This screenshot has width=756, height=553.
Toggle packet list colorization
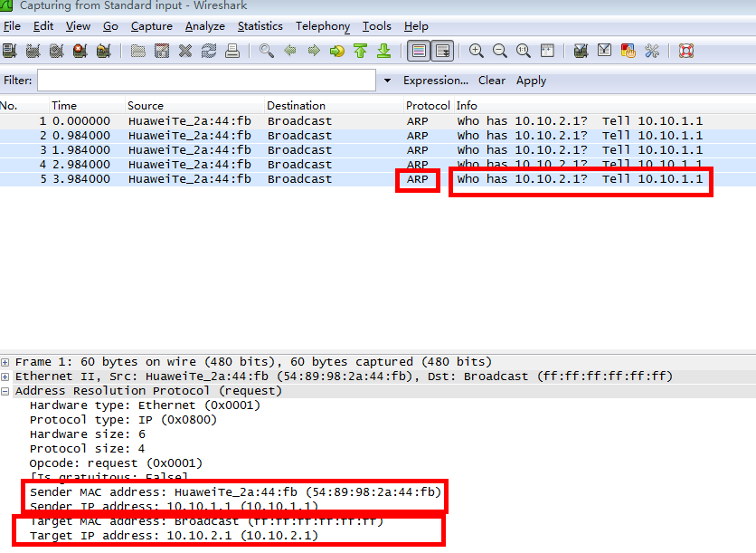[419, 51]
